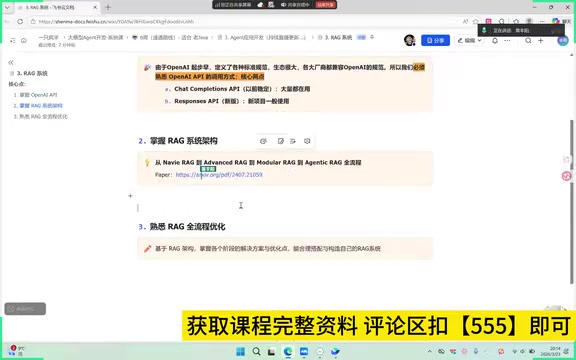
Task: Open the notifications bell
Action: (495, 40)
